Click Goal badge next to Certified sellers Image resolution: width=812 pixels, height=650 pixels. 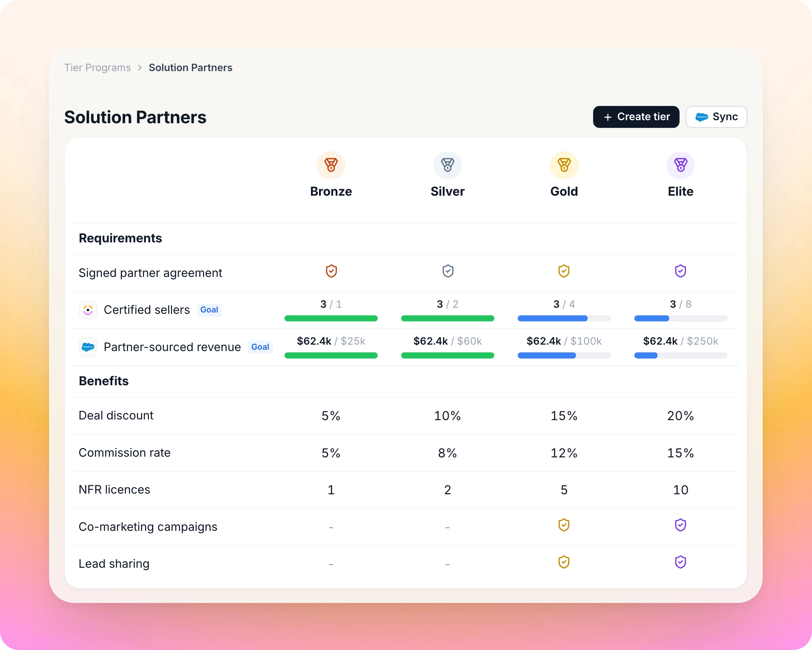pos(209,310)
